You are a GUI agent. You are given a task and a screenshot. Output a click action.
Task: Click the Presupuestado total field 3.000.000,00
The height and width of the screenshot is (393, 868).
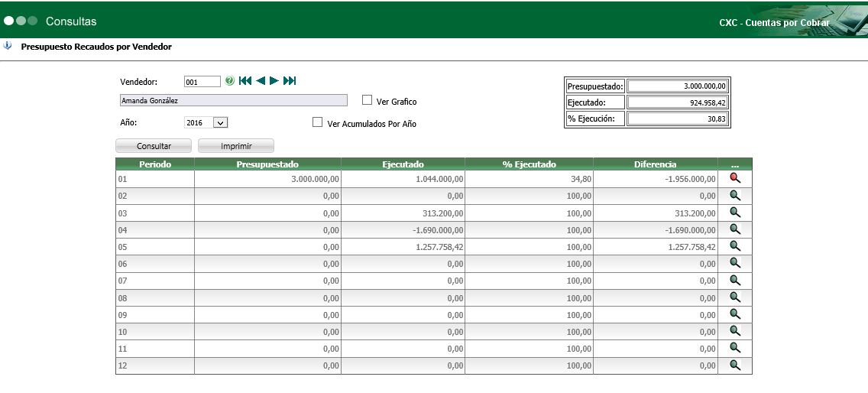click(x=679, y=86)
